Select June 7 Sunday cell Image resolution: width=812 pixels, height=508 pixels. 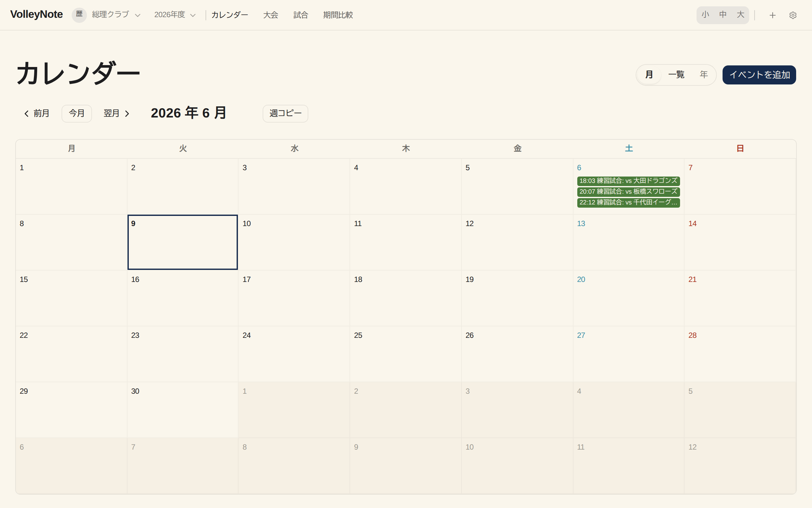click(x=740, y=186)
